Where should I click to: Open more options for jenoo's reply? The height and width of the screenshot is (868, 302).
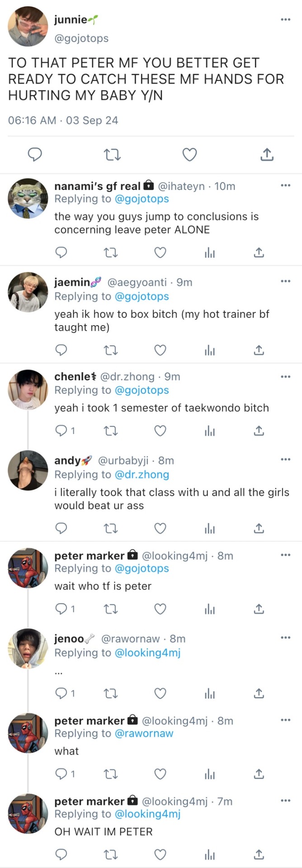tap(285, 637)
